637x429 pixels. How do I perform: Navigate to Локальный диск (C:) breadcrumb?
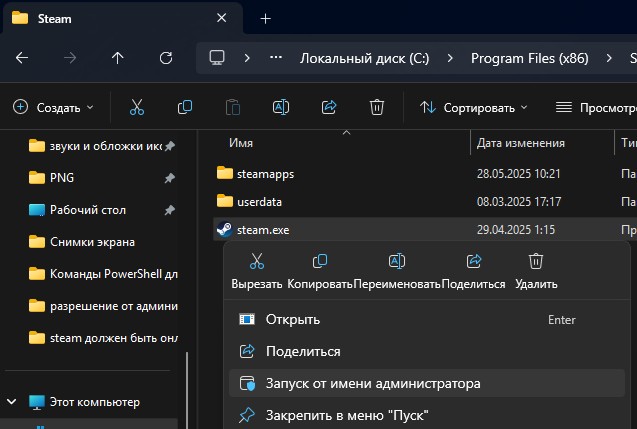coord(364,58)
